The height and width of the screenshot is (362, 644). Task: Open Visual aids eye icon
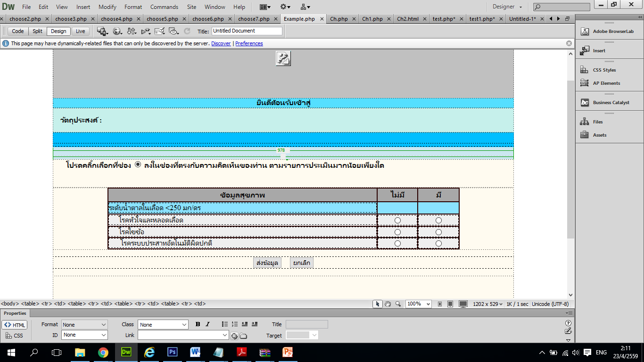tap(173, 31)
